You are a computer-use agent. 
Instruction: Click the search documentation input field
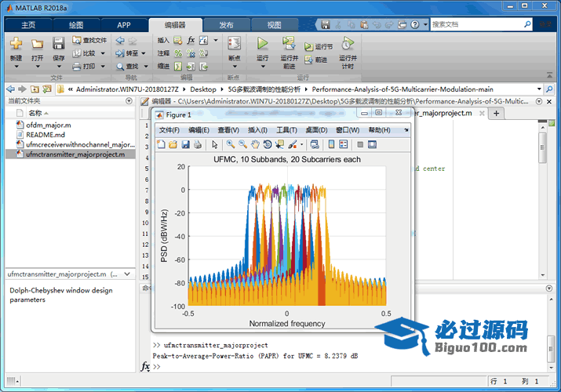[x=477, y=24]
